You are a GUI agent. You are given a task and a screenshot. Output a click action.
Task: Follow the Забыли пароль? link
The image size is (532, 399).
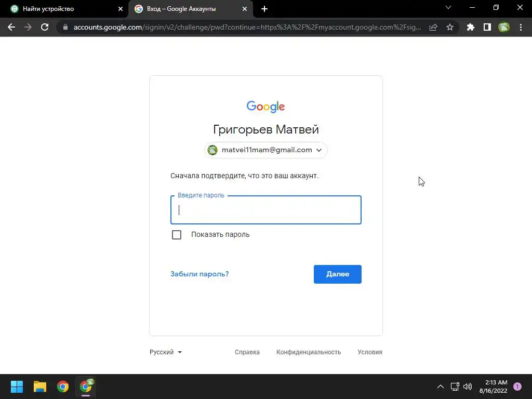[199, 274]
